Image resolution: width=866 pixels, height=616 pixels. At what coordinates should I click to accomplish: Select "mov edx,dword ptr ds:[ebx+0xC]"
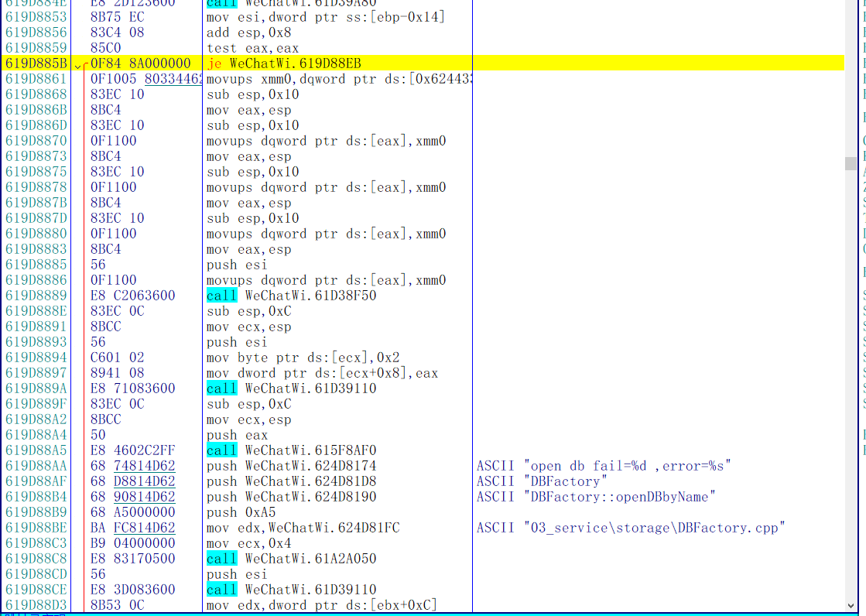[x=322, y=605]
